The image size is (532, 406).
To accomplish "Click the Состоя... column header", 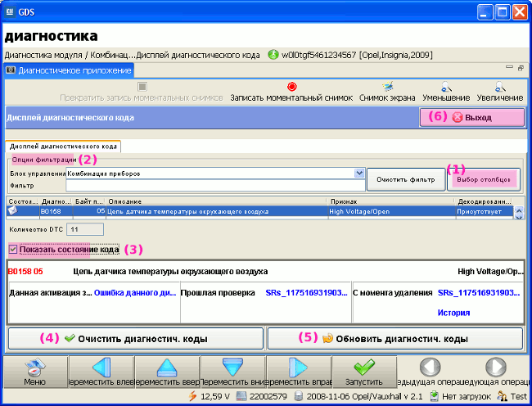I will (23, 201).
